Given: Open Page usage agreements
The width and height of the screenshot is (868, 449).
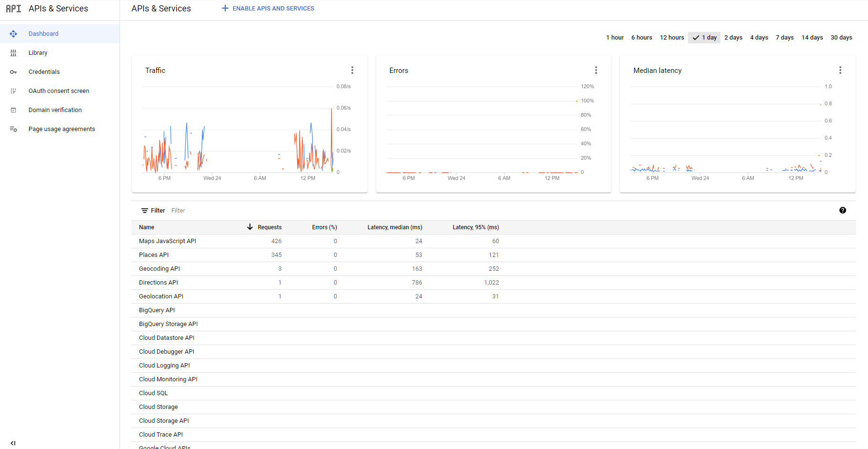Looking at the screenshot, I should coord(60,129).
